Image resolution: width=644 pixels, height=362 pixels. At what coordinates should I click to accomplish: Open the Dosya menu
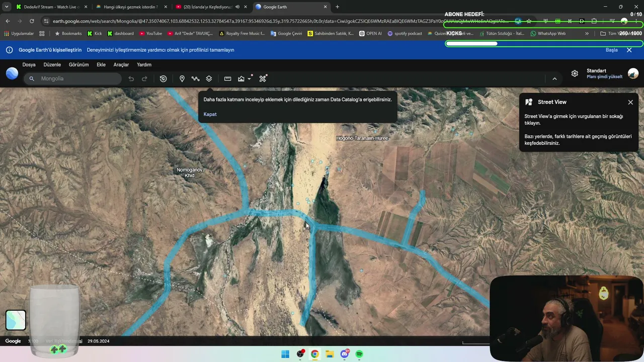[x=29, y=65]
